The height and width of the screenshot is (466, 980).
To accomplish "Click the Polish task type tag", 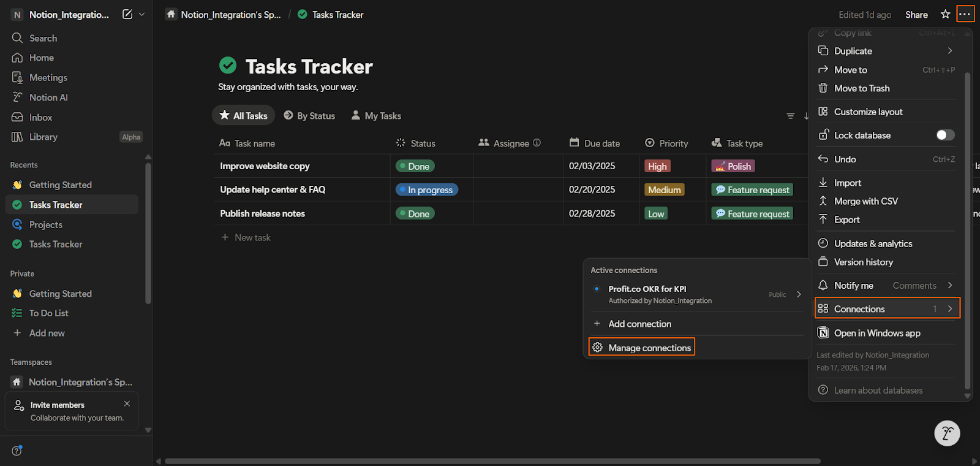I will (x=733, y=166).
